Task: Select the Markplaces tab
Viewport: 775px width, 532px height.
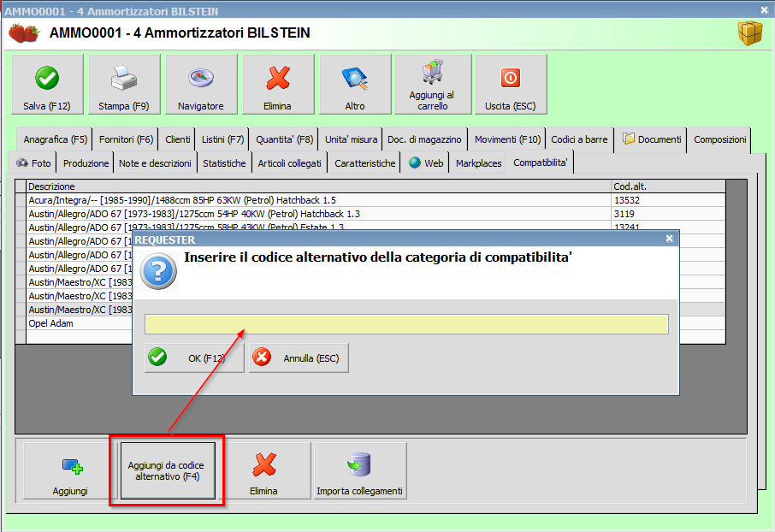Action: 478,163
